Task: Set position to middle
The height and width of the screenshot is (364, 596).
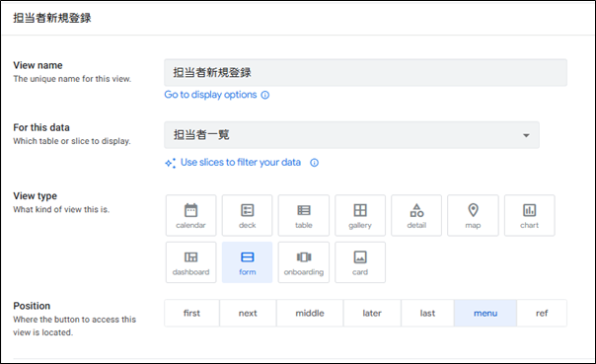Action: coord(310,313)
